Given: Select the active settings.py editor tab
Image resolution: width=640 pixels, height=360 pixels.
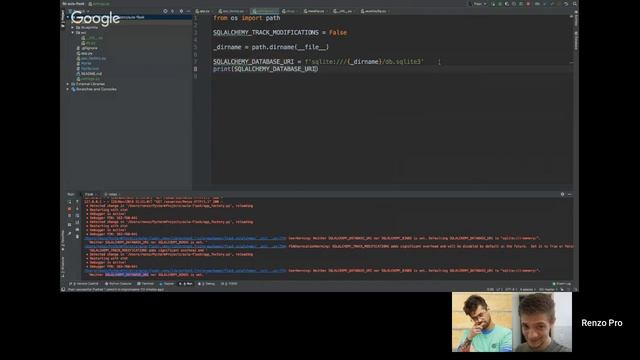Looking at the screenshot, I should click(264, 11).
